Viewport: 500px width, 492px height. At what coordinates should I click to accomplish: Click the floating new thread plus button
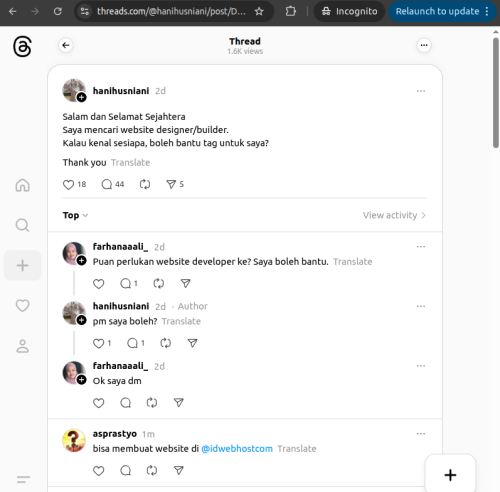point(450,475)
